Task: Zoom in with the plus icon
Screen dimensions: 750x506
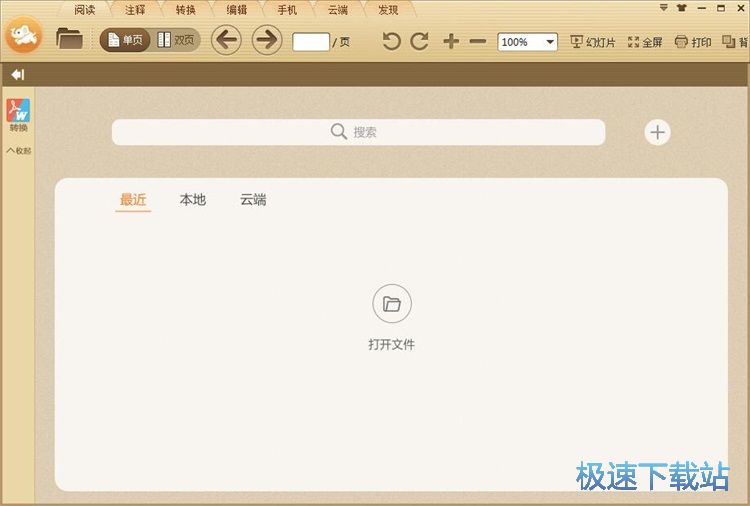Action: [x=451, y=42]
